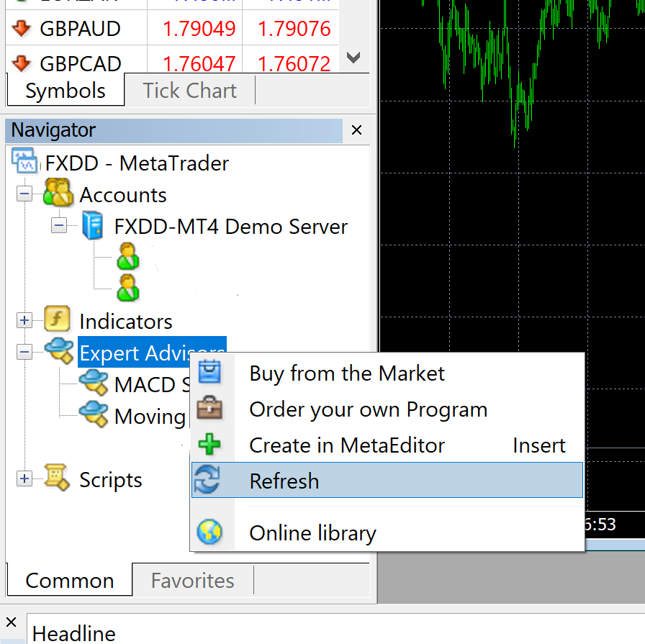Click the Refresh arrows icon

(207, 479)
